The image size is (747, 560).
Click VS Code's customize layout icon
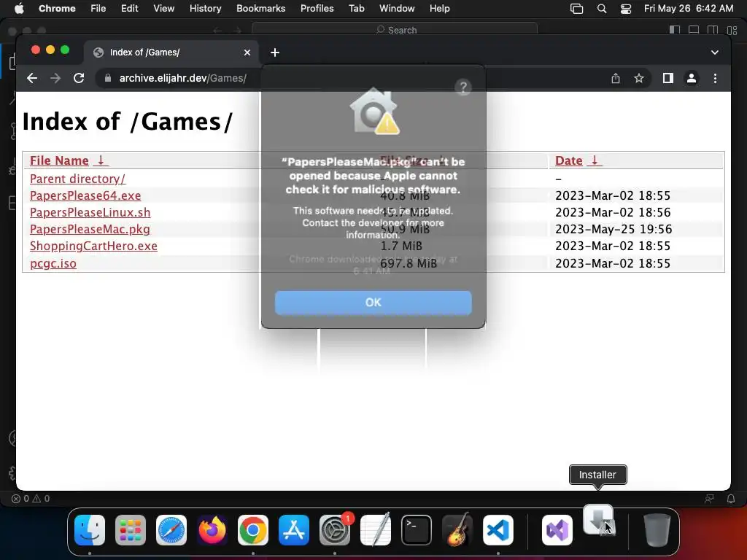coord(732,30)
